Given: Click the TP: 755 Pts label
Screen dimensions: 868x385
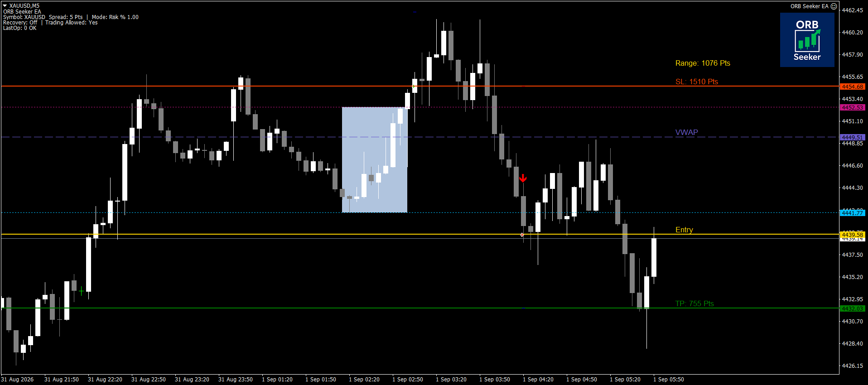Looking at the screenshot, I should (694, 303).
